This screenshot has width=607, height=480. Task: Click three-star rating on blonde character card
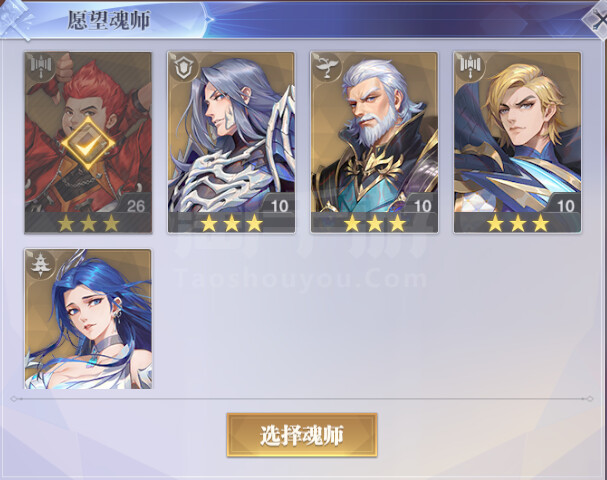(x=518, y=223)
